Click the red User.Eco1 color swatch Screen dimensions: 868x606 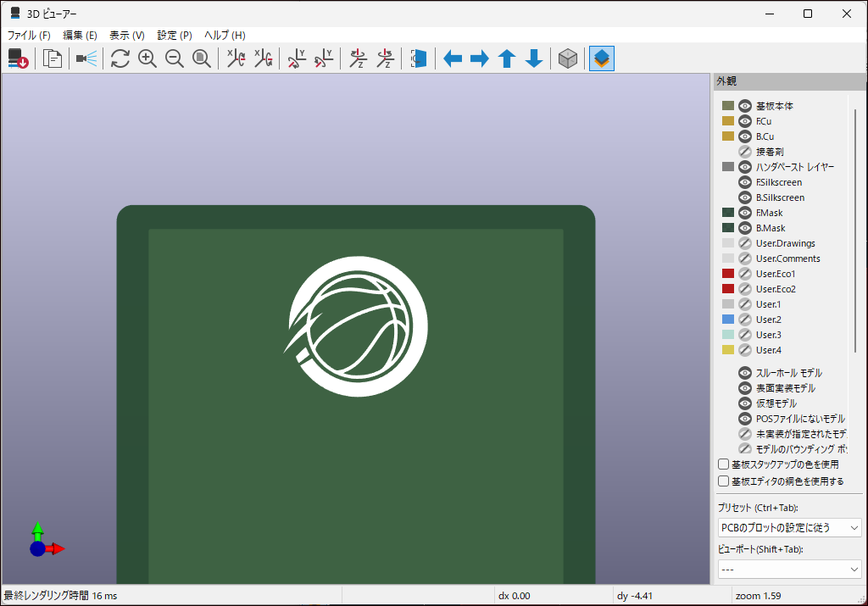pos(727,274)
